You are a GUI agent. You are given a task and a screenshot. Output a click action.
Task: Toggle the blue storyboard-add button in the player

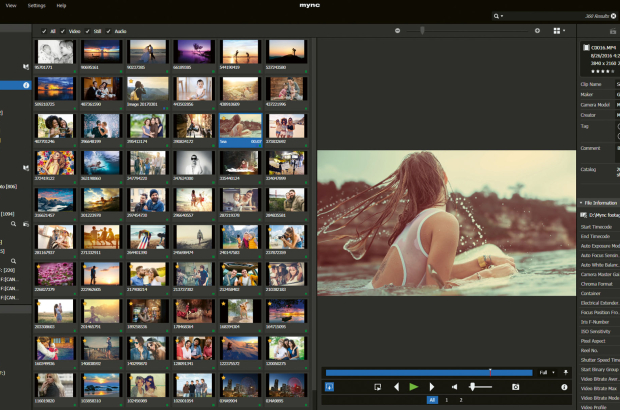coord(329,387)
